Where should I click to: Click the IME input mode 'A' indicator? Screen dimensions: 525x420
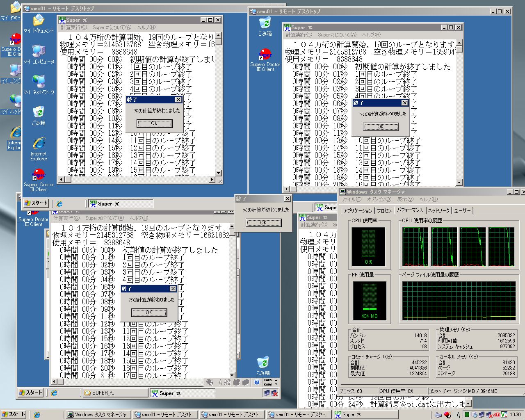(221, 382)
